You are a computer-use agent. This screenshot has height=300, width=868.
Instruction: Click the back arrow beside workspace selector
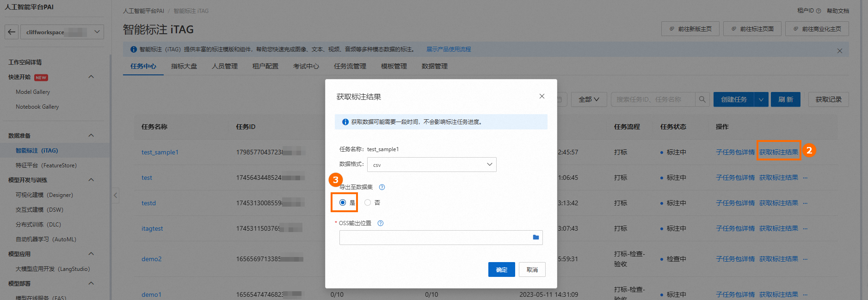[12, 32]
